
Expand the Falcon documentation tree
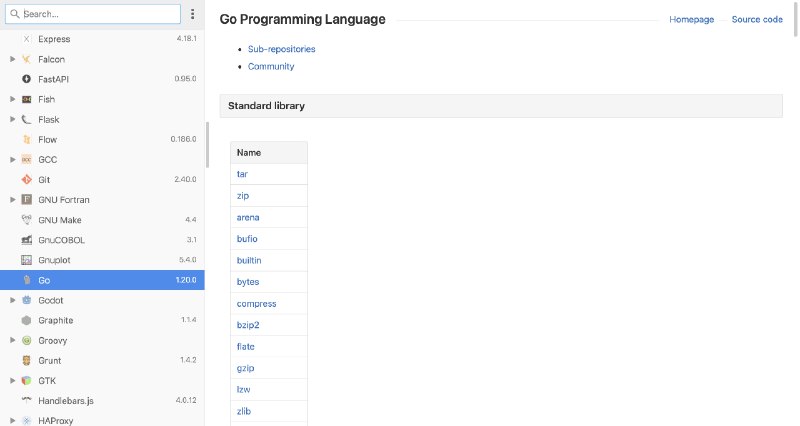(13, 59)
